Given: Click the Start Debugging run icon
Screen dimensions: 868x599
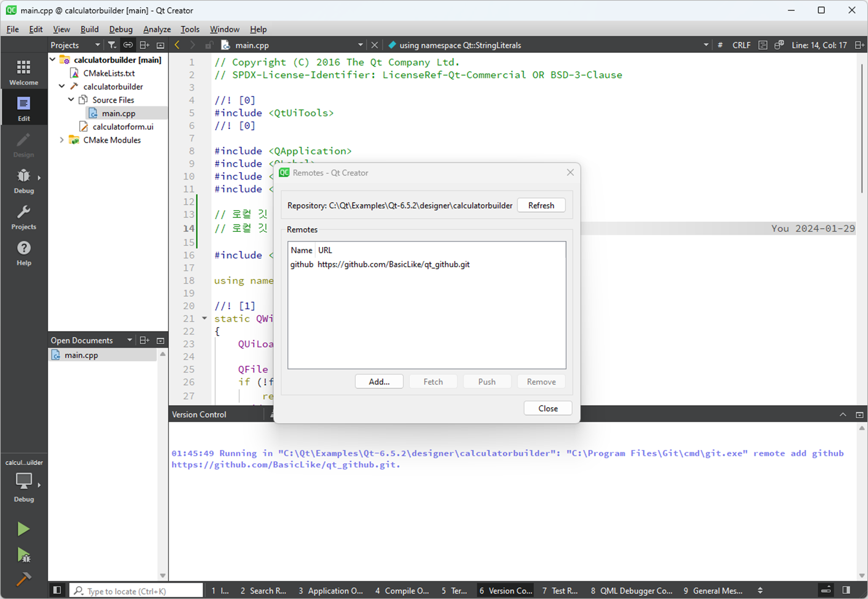Looking at the screenshot, I should click(23, 555).
